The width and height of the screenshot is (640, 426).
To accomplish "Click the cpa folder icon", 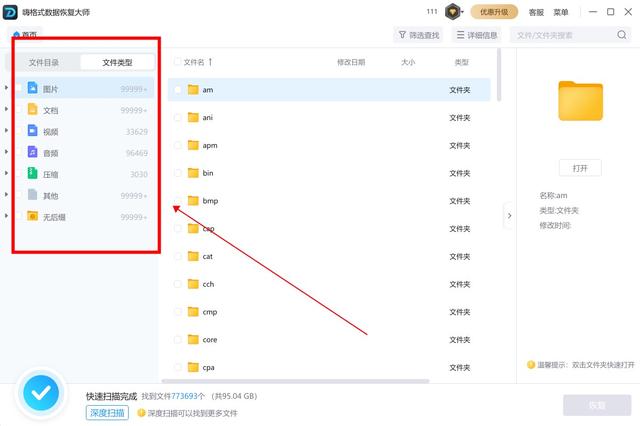I will tap(193, 367).
